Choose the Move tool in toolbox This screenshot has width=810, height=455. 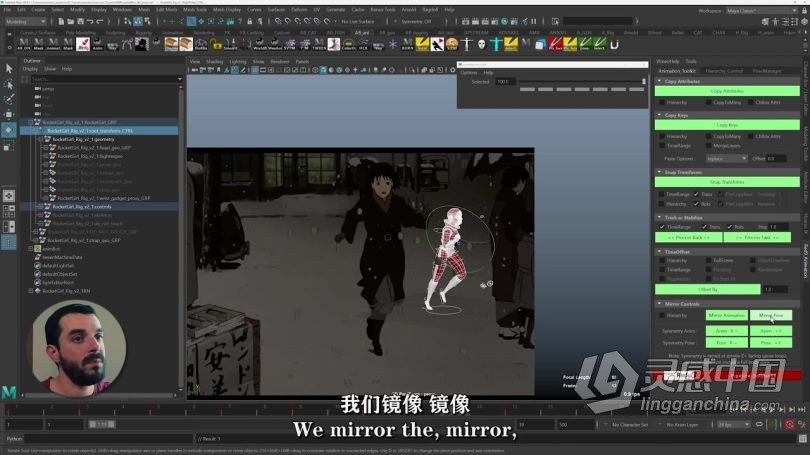point(9,114)
